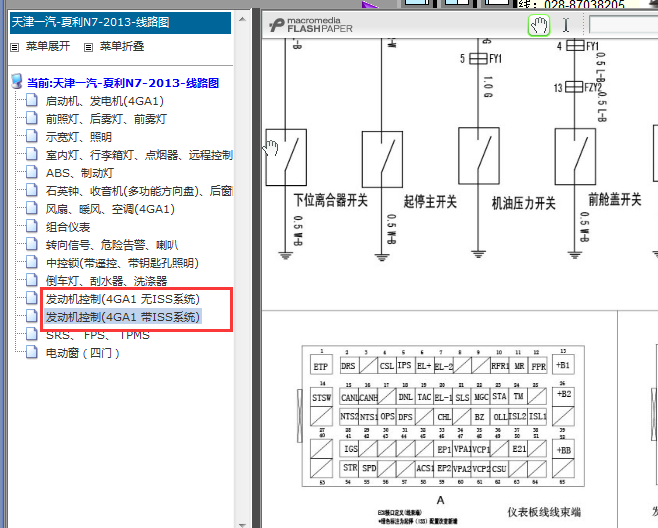Click the 菜单折叠 list icon

pos(88,47)
